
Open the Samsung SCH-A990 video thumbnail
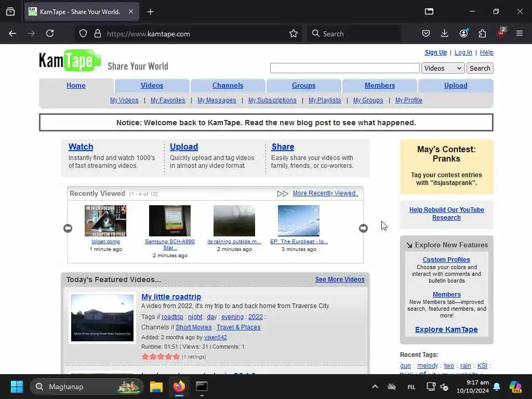170,220
